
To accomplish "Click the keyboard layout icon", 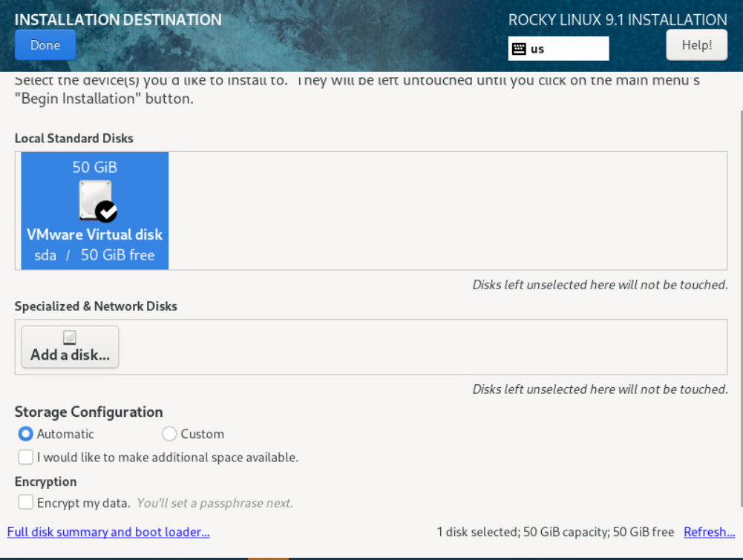I will [x=519, y=49].
